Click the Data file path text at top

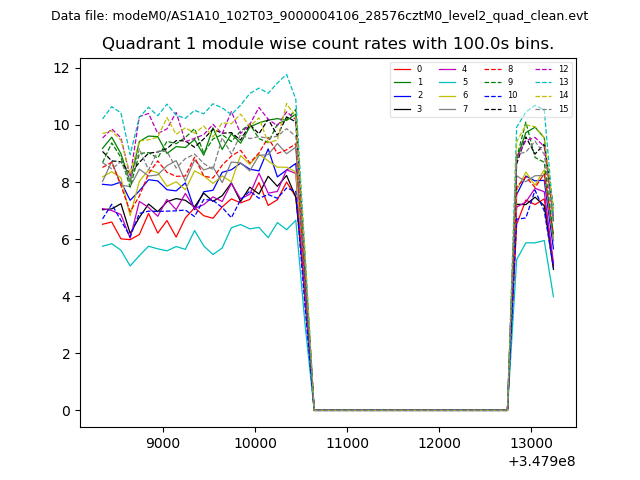click(320, 16)
